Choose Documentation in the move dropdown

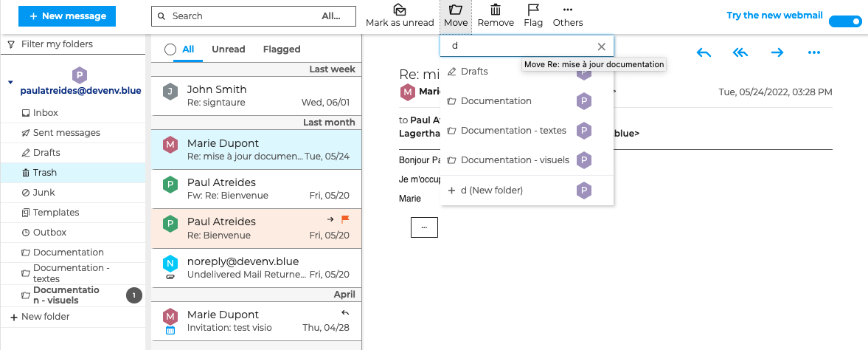(x=527, y=101)
